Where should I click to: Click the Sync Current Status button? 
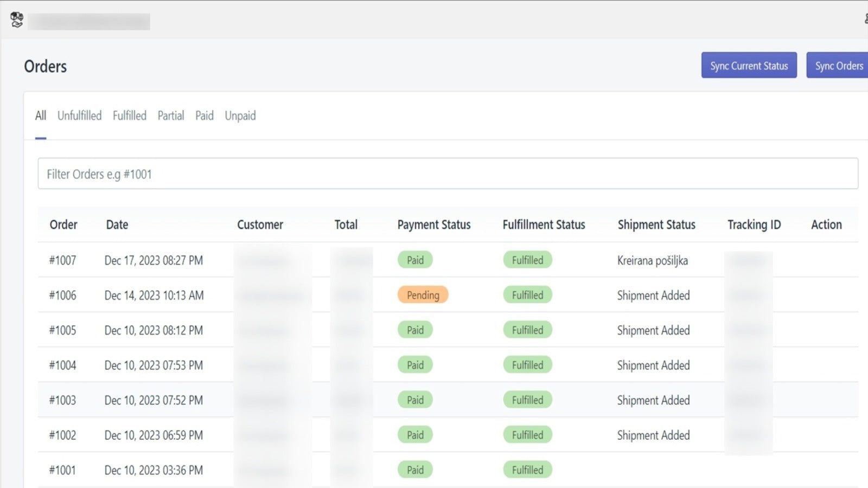coord(749,66)
